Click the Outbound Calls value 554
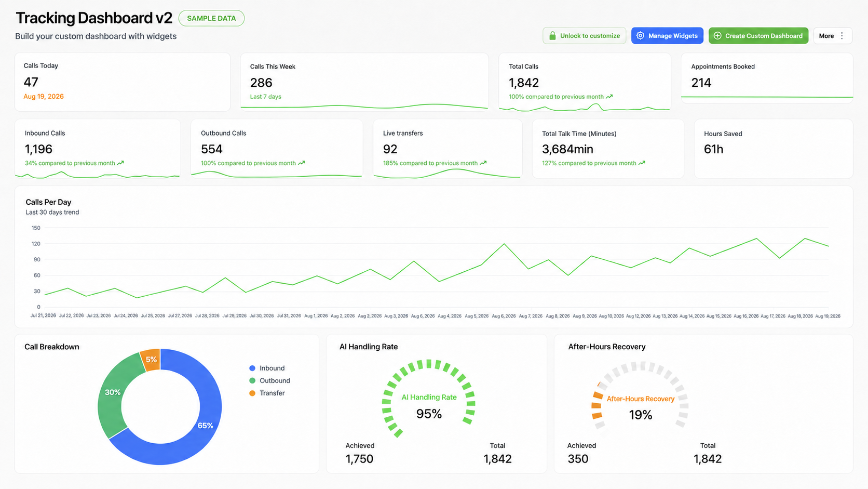 pos(212,149)
